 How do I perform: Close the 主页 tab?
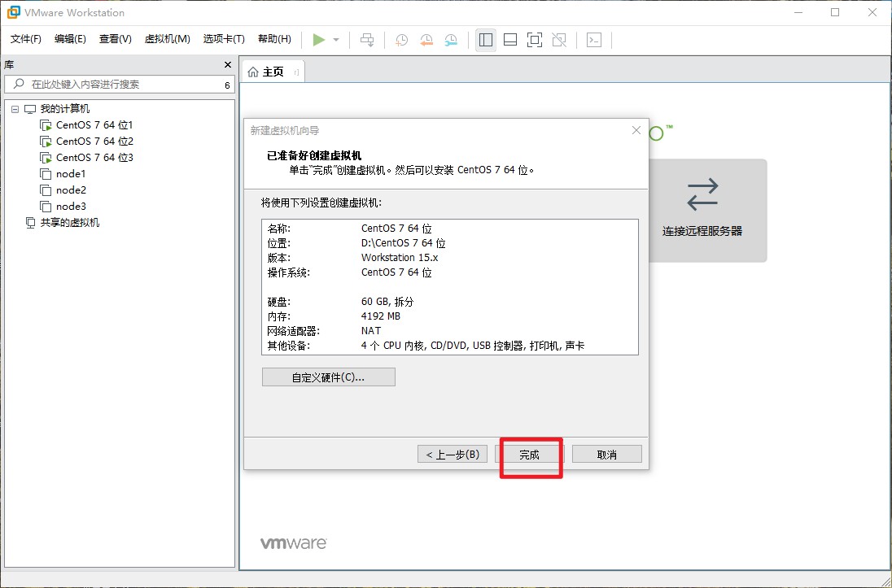coord(296,72)
